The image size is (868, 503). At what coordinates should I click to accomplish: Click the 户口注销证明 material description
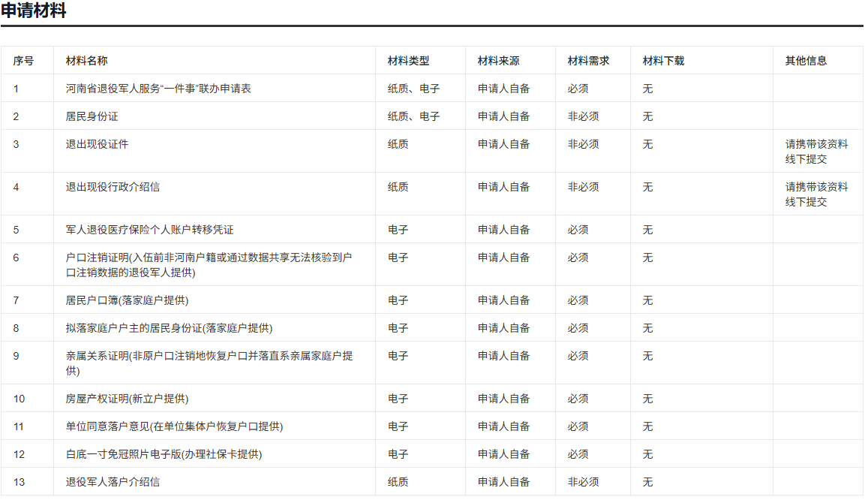(x=209, y=265)
